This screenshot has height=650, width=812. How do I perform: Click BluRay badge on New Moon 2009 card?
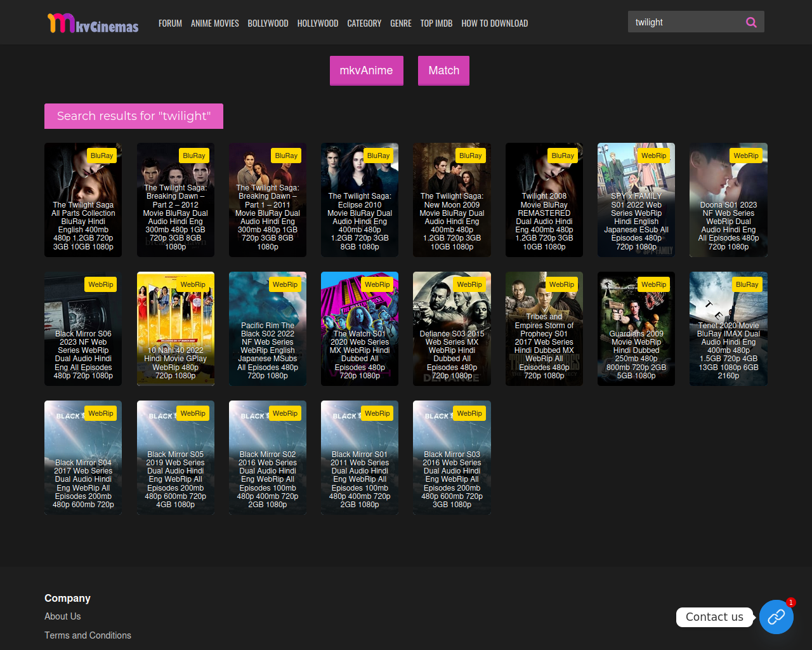(x=470, y=156)
